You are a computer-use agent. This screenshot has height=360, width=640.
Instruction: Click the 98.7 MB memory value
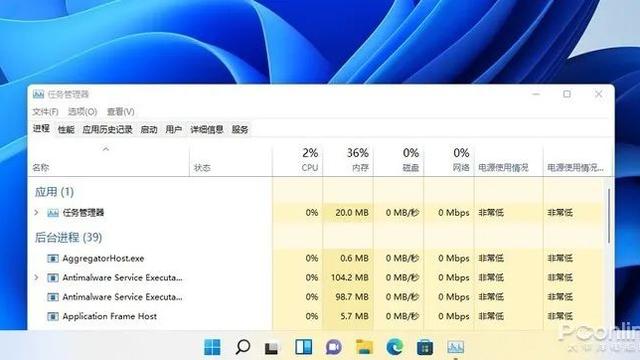[352, 297]
